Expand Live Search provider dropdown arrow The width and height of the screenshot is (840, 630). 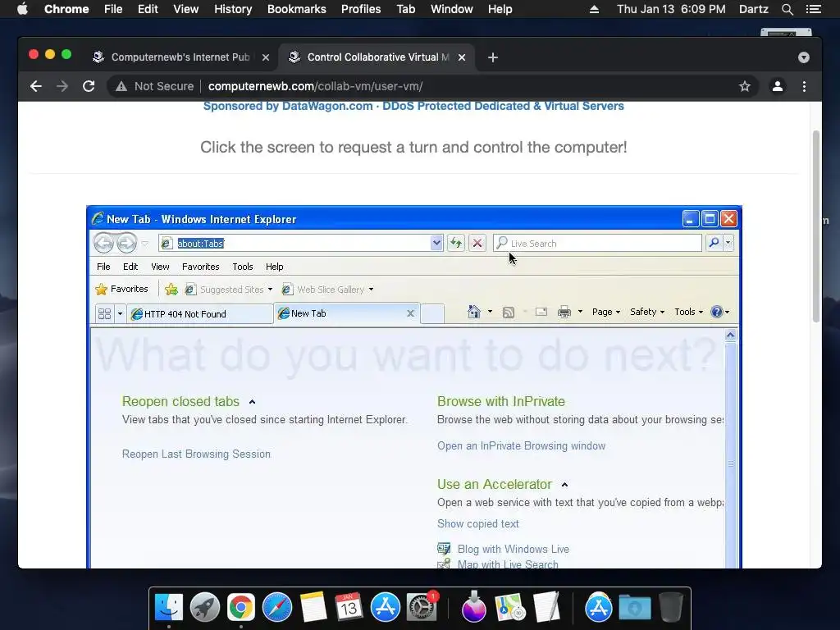coord(728,243)
